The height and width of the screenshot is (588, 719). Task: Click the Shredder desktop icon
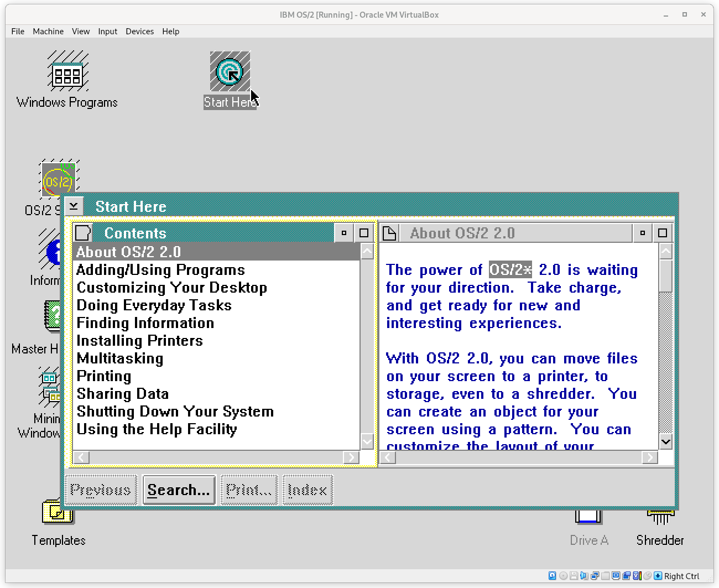pos(660,517)
